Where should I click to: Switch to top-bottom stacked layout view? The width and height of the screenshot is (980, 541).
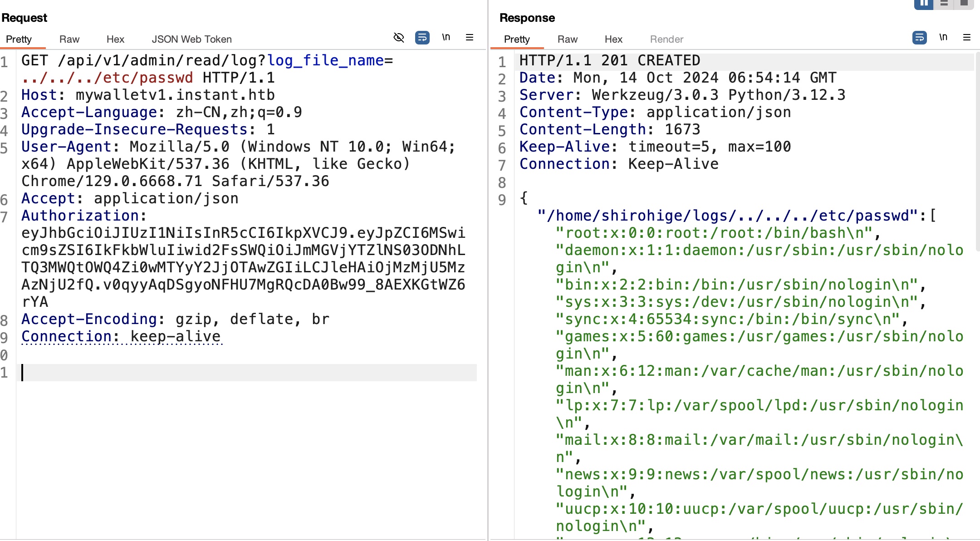coord(944,4)
